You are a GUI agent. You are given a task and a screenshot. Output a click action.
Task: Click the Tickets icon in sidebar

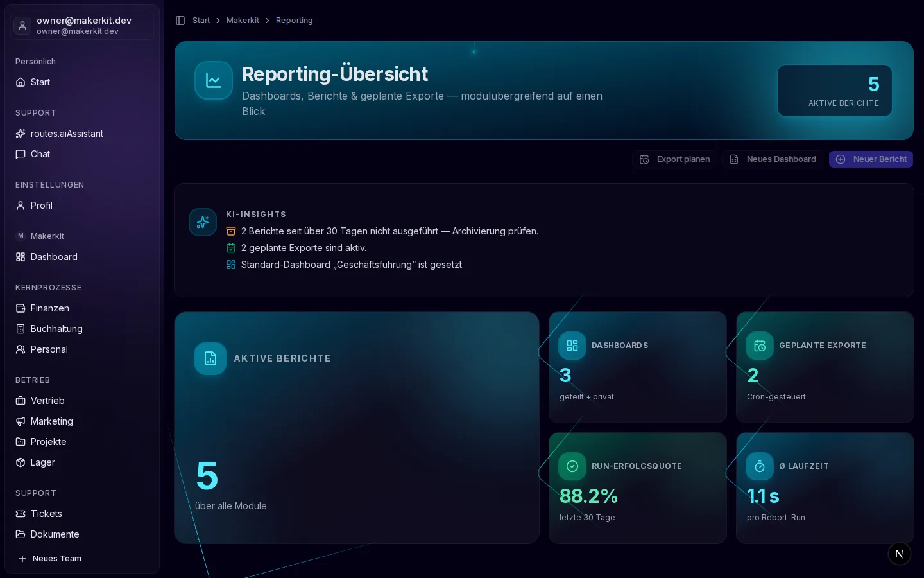[x=21, y=514]
